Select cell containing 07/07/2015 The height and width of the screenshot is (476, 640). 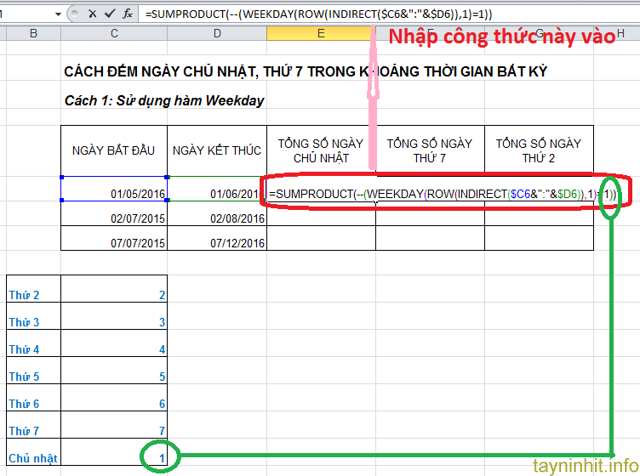click(113, 242)
